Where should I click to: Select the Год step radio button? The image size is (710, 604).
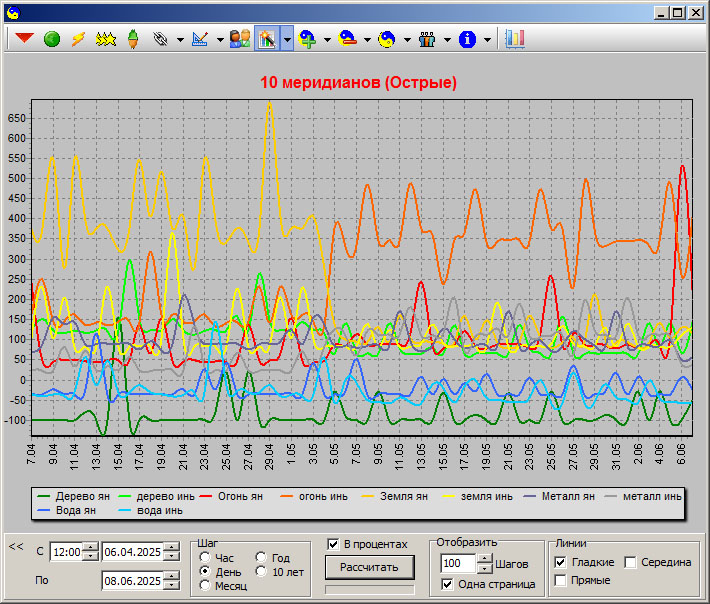coord(261,557)
